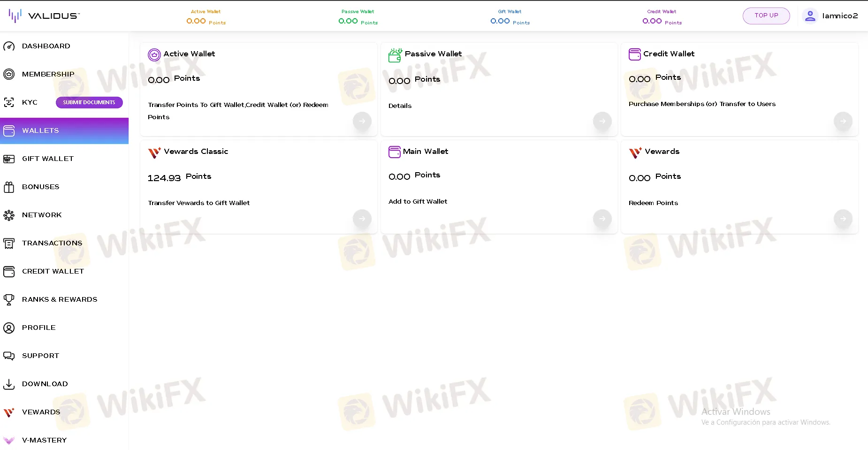868x450 pixels.
Task: Click the Passive Wallet card icon
Action: (x=395, y=55)
